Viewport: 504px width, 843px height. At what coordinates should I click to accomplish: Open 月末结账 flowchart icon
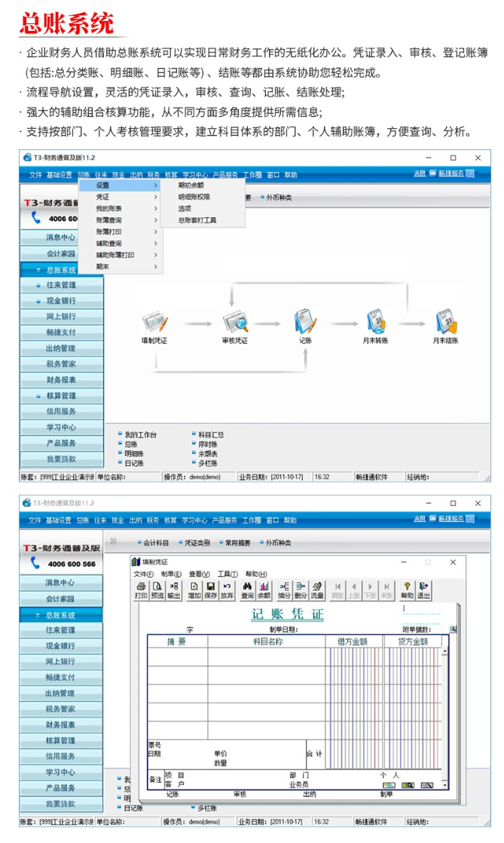(446, 321)
